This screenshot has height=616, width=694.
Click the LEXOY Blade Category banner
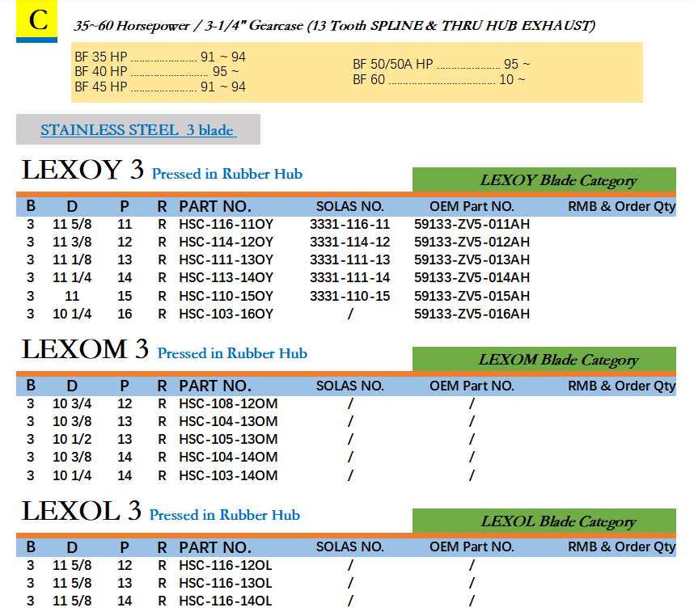pos(544,179)
